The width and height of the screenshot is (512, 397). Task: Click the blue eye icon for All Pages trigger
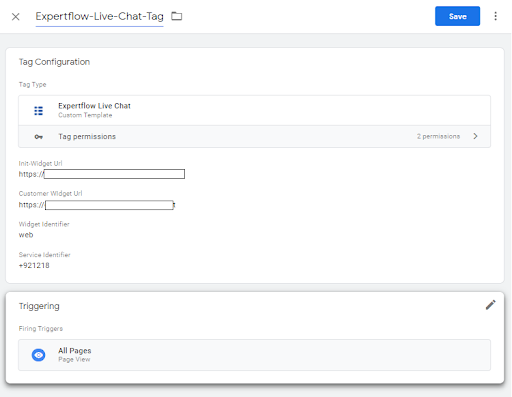coord(39,355)
